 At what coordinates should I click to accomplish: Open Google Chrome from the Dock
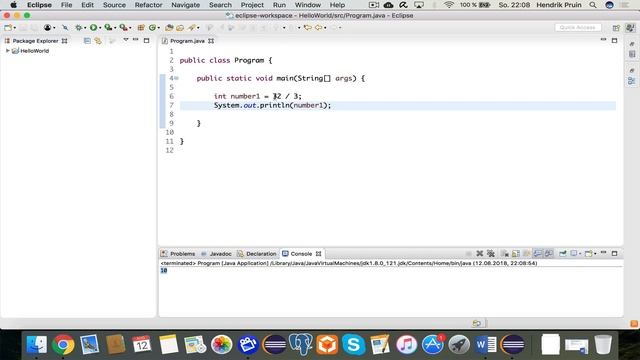tap(63, 344)
